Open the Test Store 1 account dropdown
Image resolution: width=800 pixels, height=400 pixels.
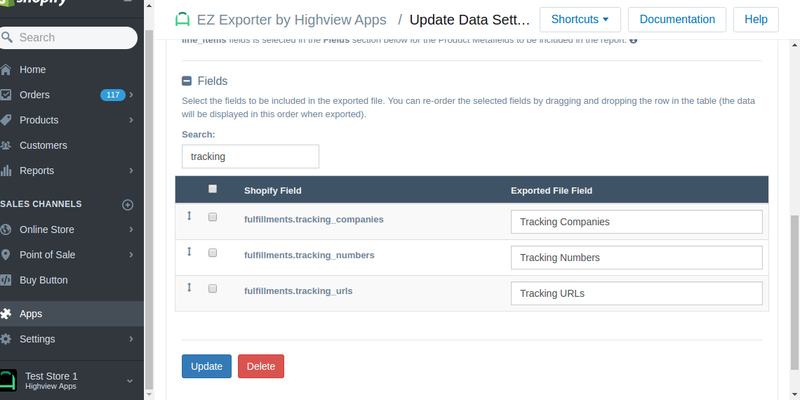[x=130, y=381]
